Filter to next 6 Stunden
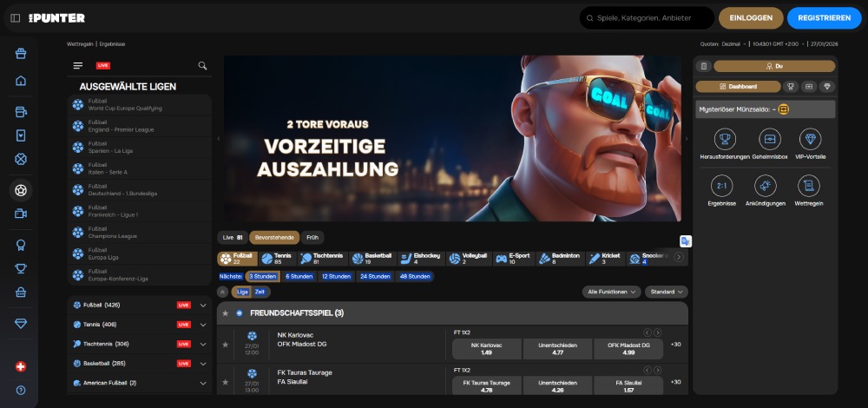Viewport: 868px width, 408px height. coord(299,276)
